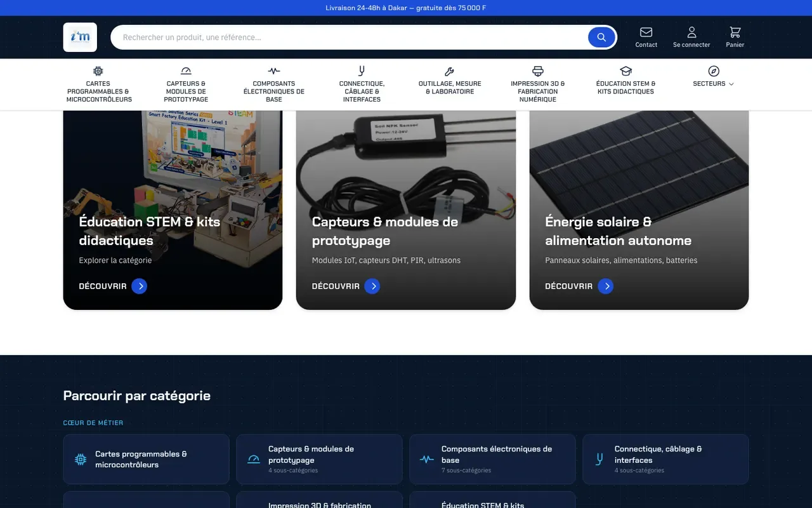
Task: Open Outillage, mesure & laboratoire menu label
Action: [450, 88]
